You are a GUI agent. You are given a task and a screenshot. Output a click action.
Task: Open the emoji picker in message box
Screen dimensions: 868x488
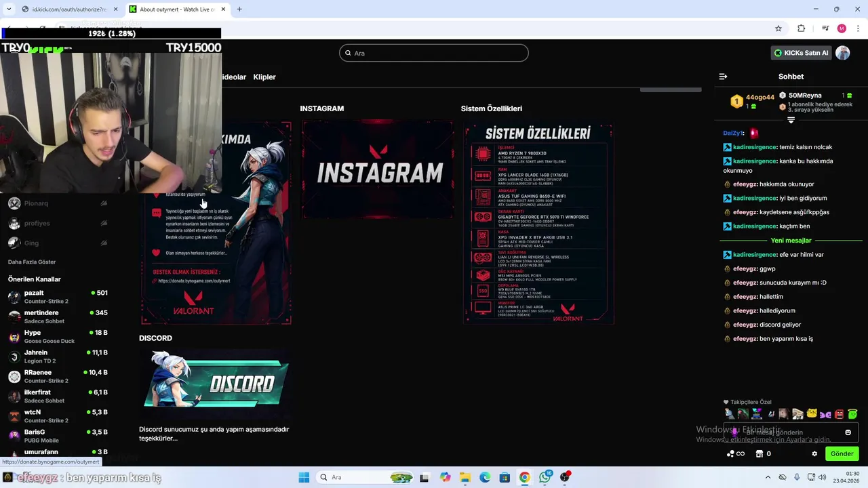point(848,432)
